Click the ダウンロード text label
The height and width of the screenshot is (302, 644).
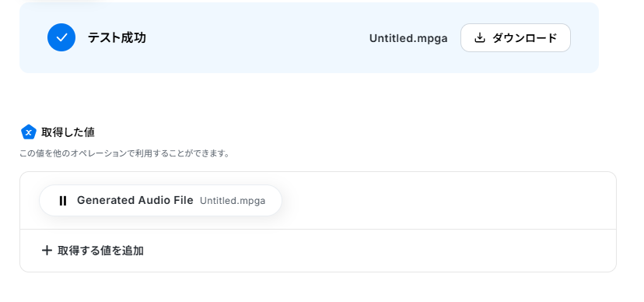coord(524,38)
